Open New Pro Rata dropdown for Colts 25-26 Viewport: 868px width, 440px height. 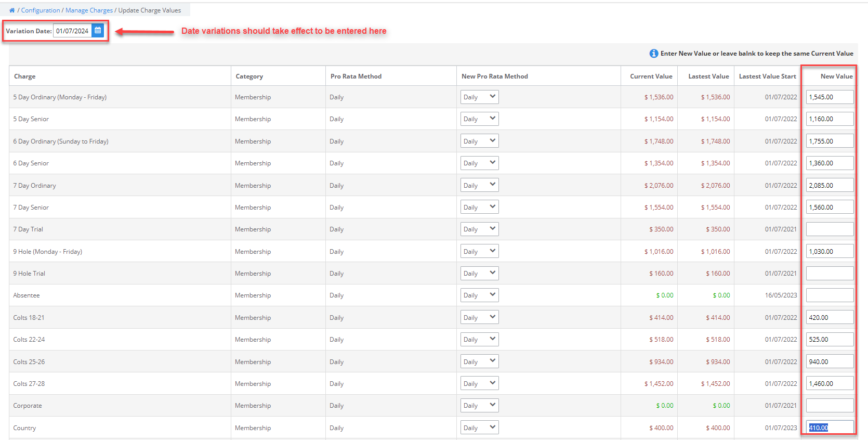479,361
